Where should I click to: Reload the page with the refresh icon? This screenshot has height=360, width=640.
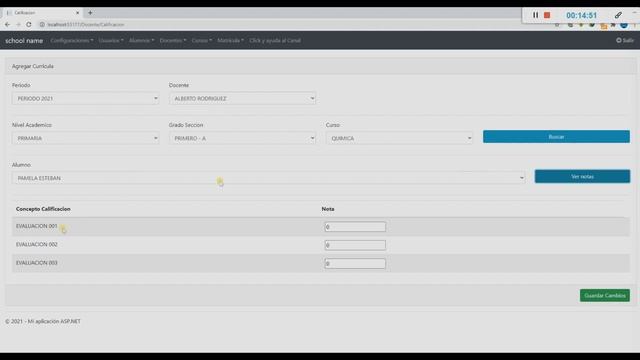[29, 24]
